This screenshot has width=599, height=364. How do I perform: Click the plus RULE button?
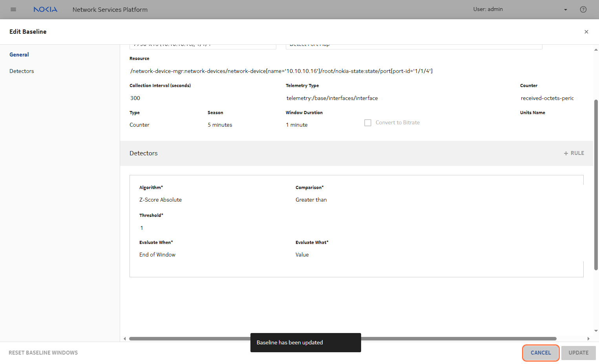coord(574,153)
